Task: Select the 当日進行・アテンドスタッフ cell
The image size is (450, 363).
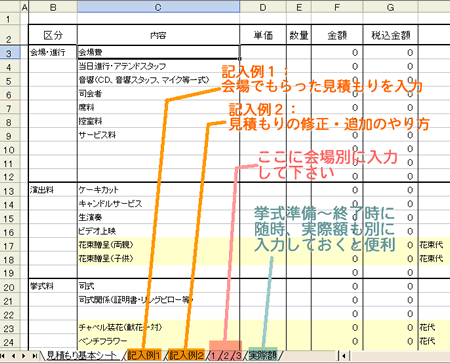Action: click(158, 66)
